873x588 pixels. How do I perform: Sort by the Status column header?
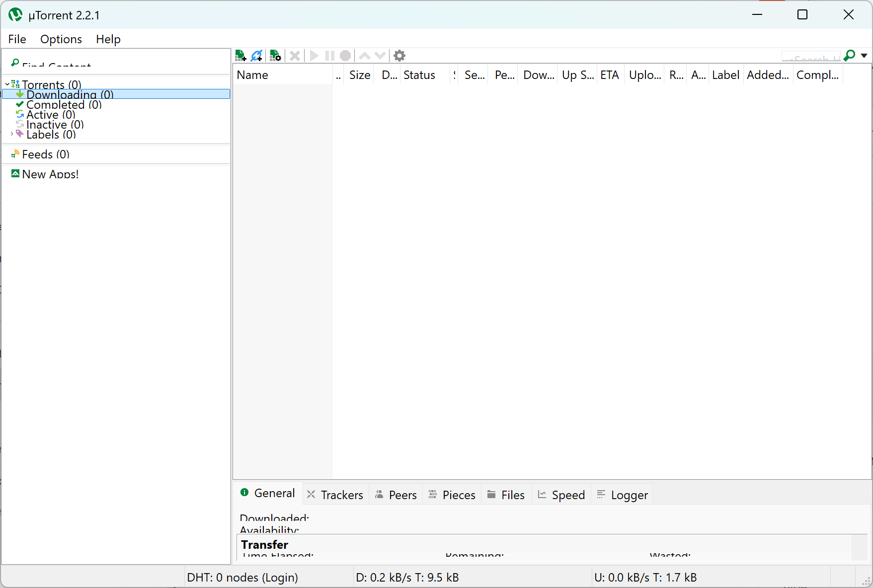(425, 75)
